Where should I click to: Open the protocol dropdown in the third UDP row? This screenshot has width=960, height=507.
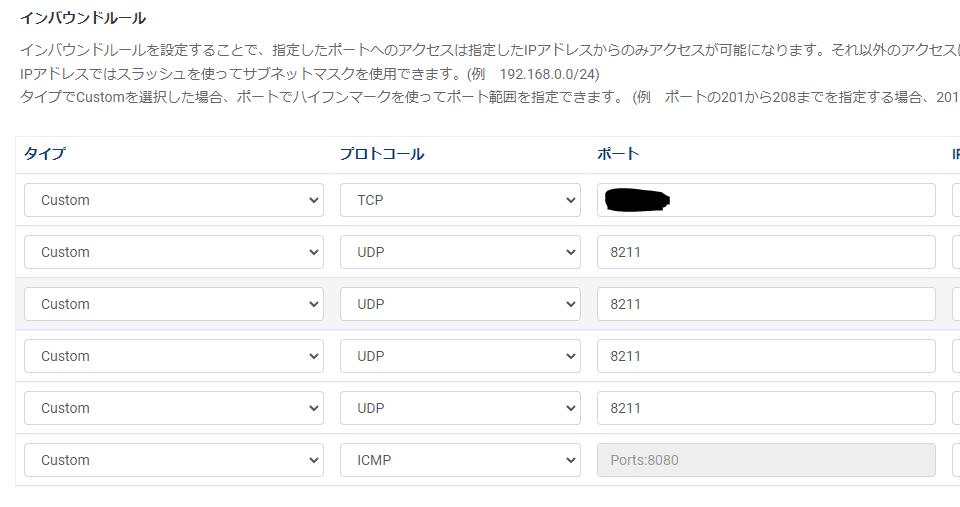460,356
